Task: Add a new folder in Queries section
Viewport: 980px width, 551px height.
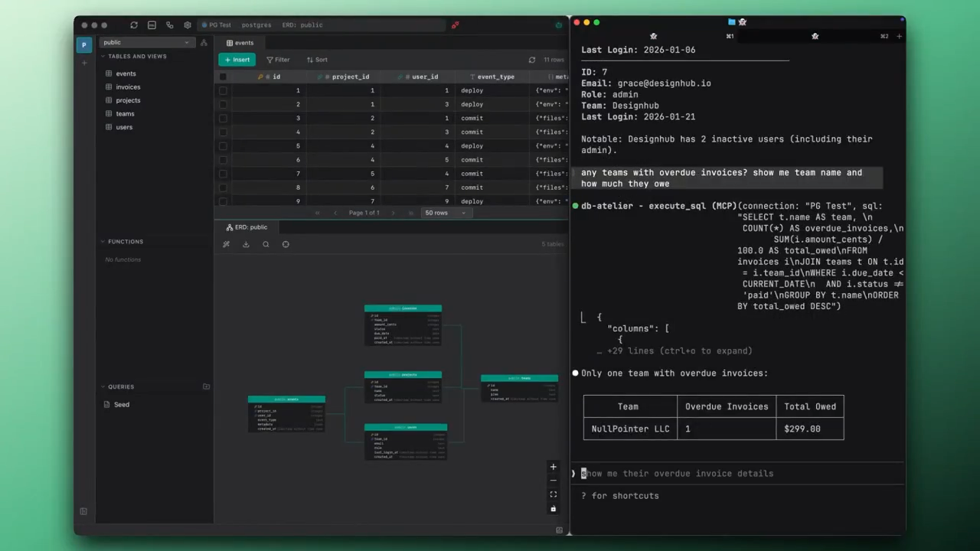Action: [x=206, y=387]
